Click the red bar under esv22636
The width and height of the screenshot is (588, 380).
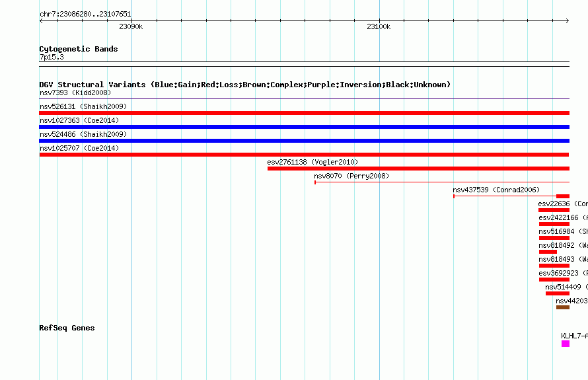(x=554, y=210)
